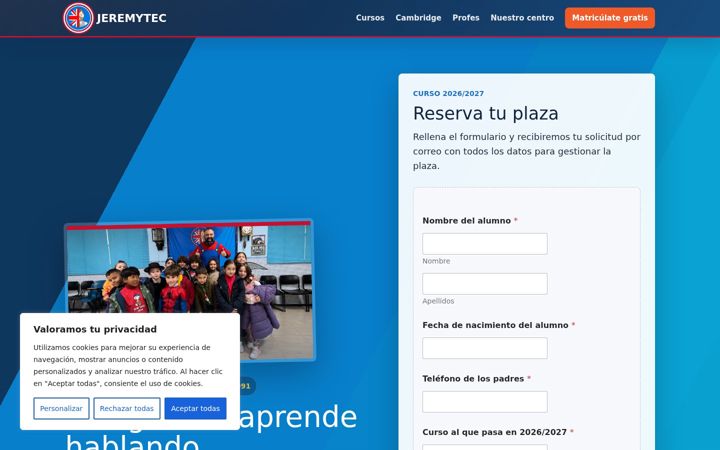Open the Nuestro centro page
Viewport: 720px width, 450px height.
point(522,18)
